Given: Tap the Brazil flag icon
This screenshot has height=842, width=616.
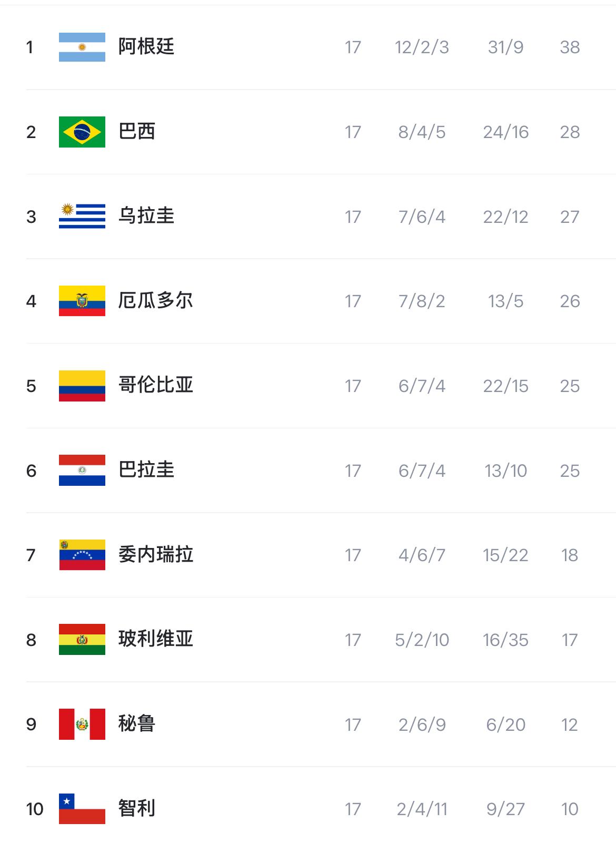Looking at the screenshot, I should tap(82, 132).
